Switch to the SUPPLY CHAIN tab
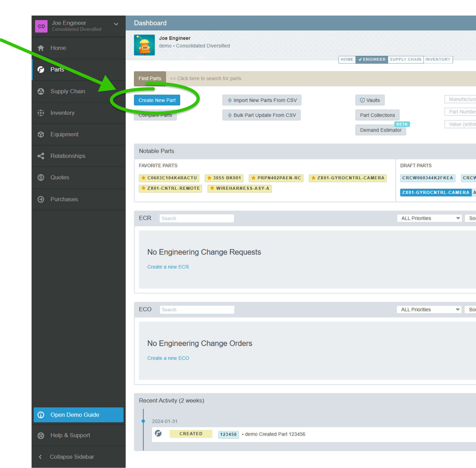Viewport: 476px width, 468px height. [406, 59]
